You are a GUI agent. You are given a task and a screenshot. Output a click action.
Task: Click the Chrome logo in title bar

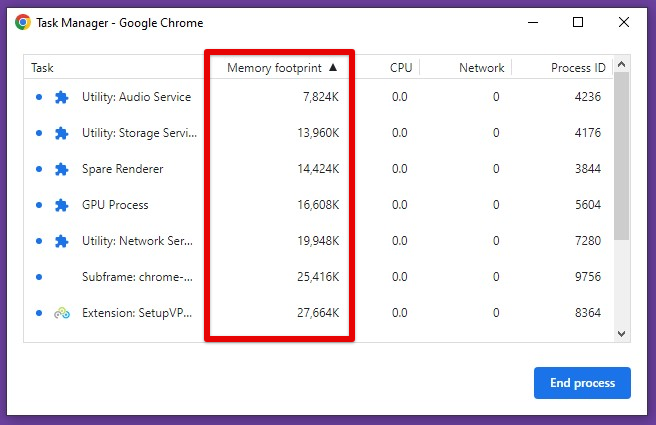pos(23,22)
